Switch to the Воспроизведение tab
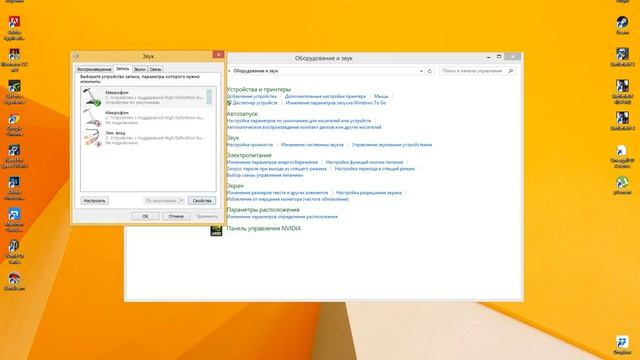Image resolution: width=640 pixels, height=360 pixels. pyautogui.click(x=94, y=69)
